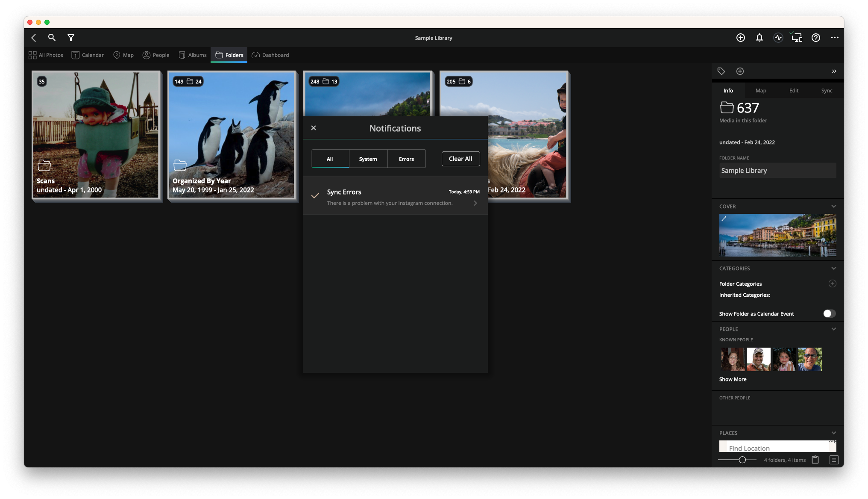This screenshot has width=868, height=499.
Task: Expand Sync Errors details chevron
Action: pyautogui.click(x=475, y=203)
